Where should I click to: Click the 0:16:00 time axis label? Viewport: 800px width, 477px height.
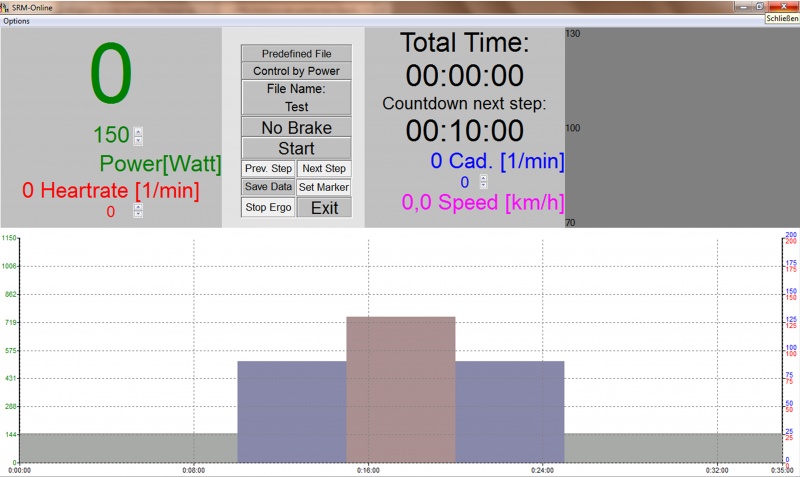click(368, 470)
